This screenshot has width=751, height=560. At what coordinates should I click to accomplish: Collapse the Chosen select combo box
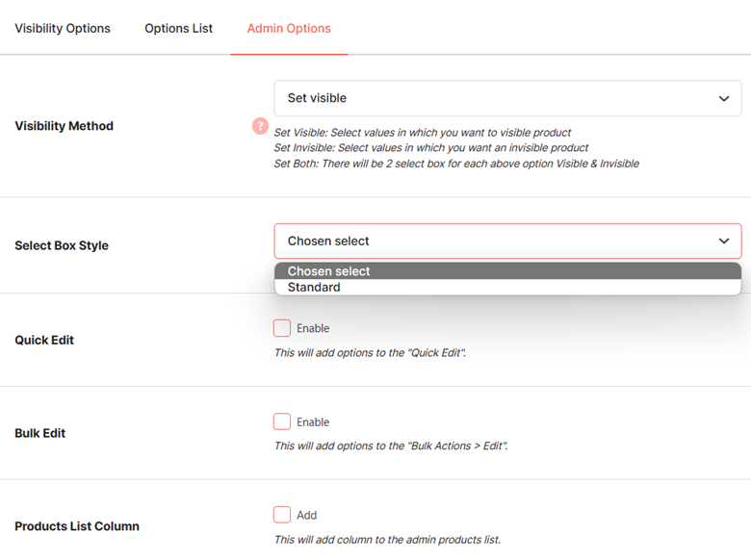coord(507,241)
